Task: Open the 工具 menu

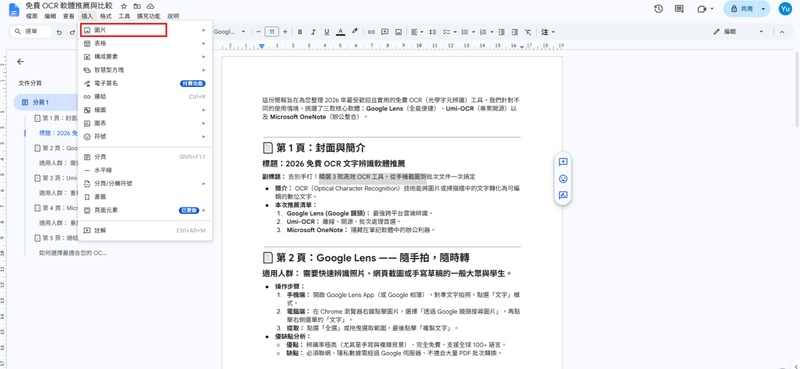Action: (124, 16)
